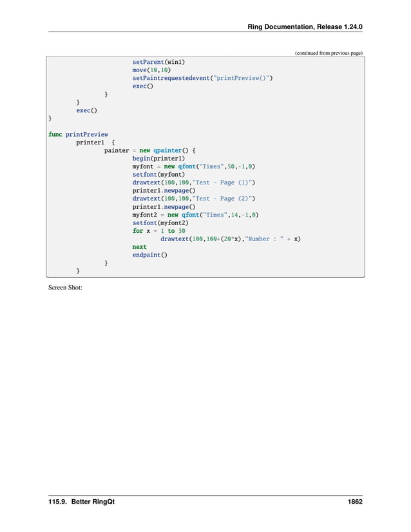Image resolution: width=411 pixels, height=532 pixels.
Task: Click the "func printPreview" declaration
Action: click(x=78, y=134)
